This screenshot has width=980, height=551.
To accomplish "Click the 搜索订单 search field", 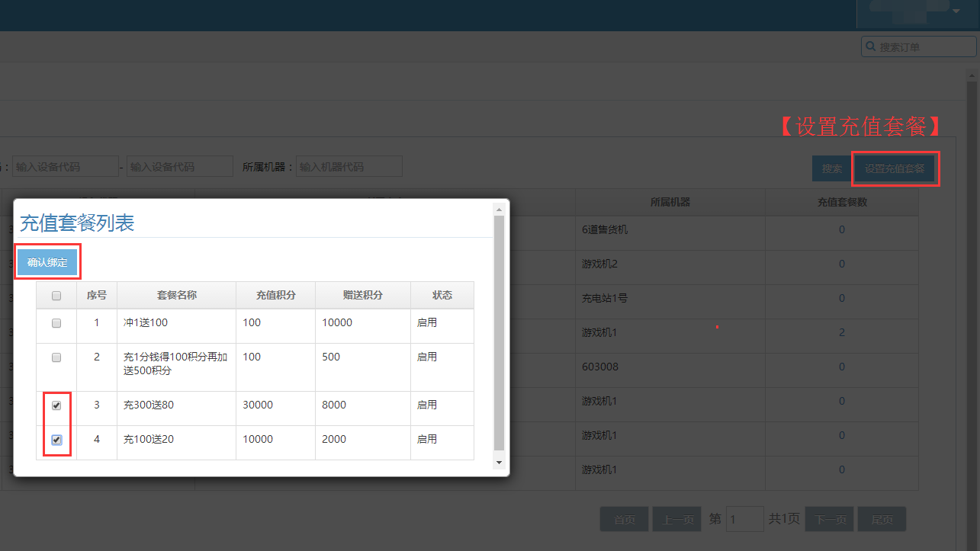I will click(x=918, y=47).
